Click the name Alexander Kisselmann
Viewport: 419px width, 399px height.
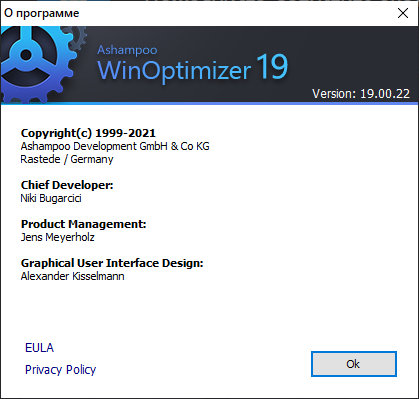[x=72, y=276]
